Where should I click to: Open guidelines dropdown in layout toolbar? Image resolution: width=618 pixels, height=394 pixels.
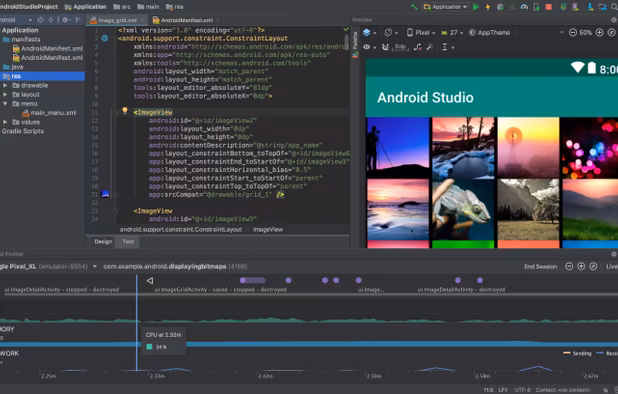[448, 47]
